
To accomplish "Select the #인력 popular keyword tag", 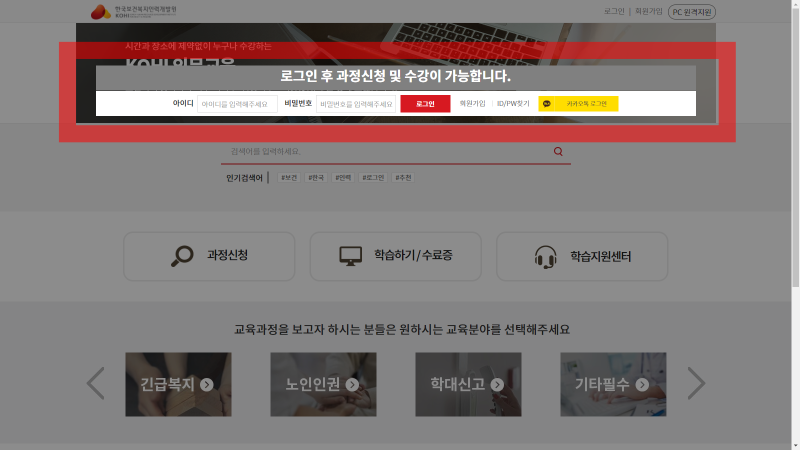I will pos(343,178).
